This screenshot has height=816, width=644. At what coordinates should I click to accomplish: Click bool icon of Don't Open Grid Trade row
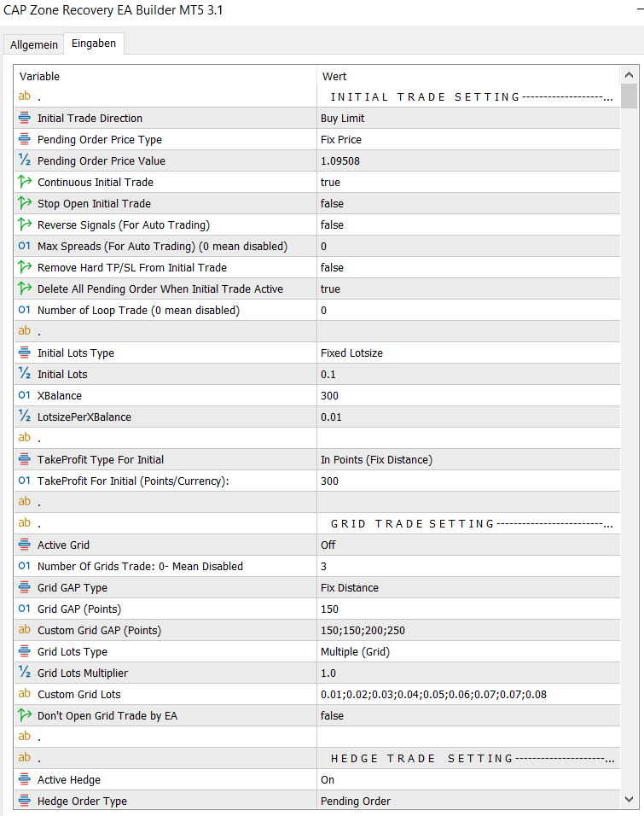click(x=25, y=715)
